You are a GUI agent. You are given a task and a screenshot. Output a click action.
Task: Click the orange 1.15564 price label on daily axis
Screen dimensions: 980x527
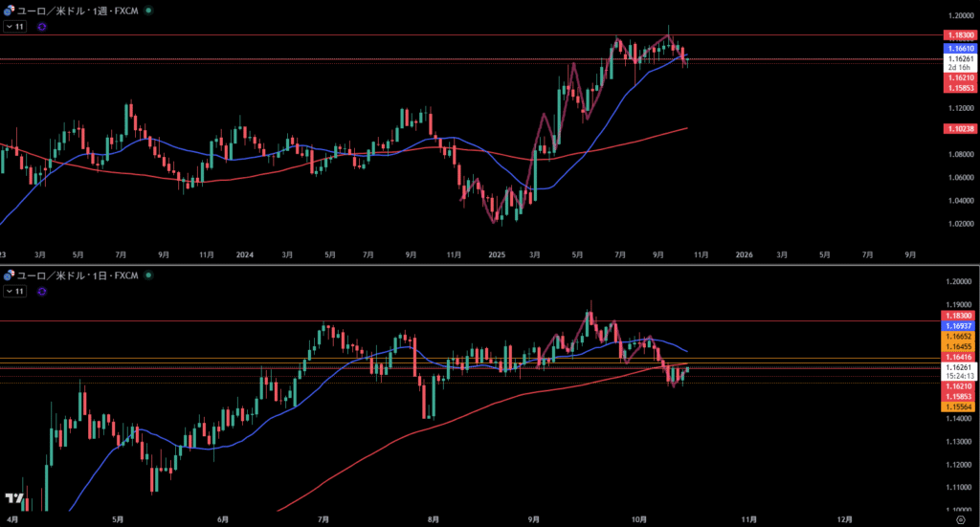pos(959,406)
